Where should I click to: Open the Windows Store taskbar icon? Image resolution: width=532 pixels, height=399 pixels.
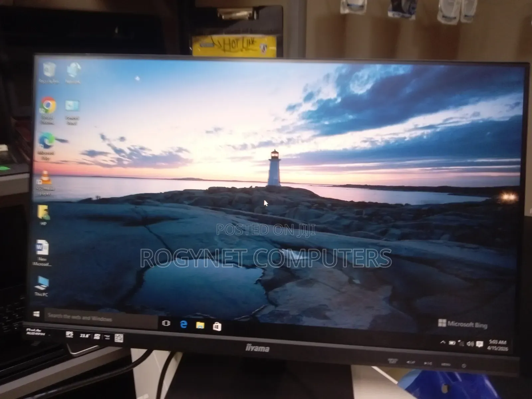pos(217,327)
